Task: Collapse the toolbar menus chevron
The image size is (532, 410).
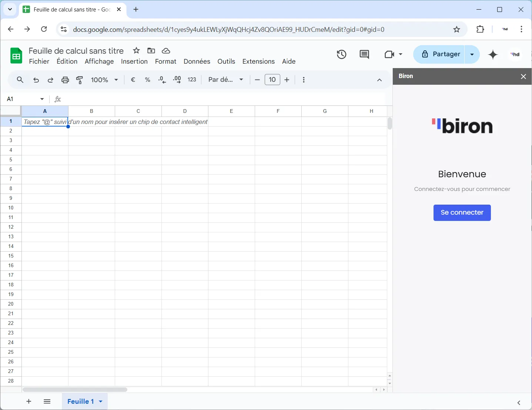Action: [379, 80]
